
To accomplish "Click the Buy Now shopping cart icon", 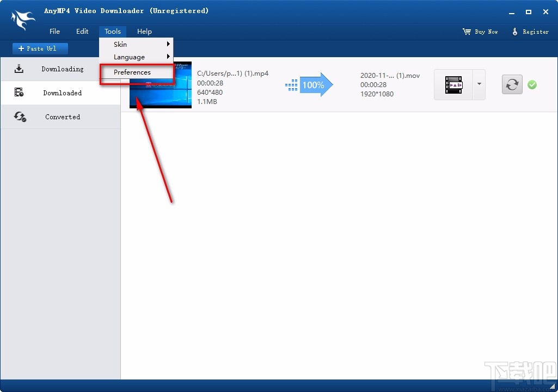I will tap(467, 32).
